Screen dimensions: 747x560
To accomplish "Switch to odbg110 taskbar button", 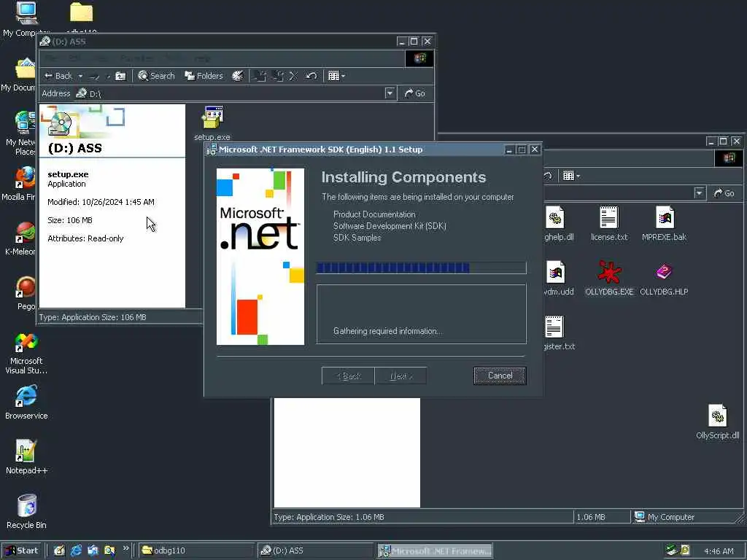I will coord(197,551).
